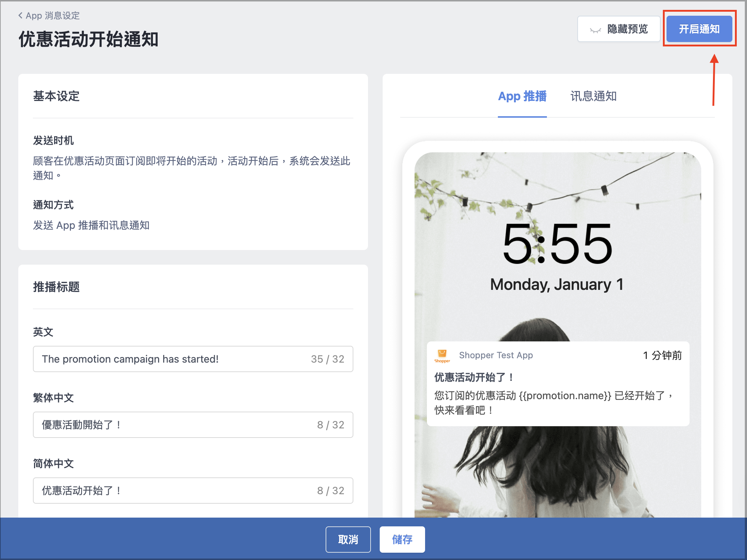Click the 5:55 clock on phone preview
This screenshot has height=560, width=747.
[x=557, y=244]
